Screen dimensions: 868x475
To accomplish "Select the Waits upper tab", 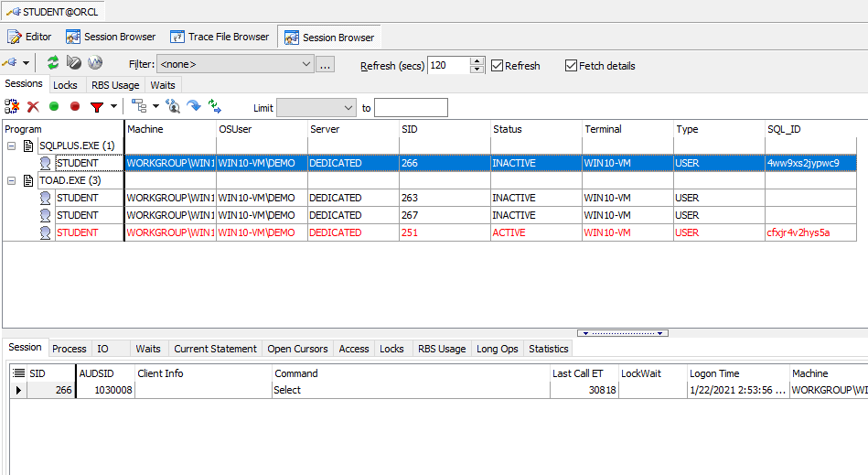I will 163,85.
